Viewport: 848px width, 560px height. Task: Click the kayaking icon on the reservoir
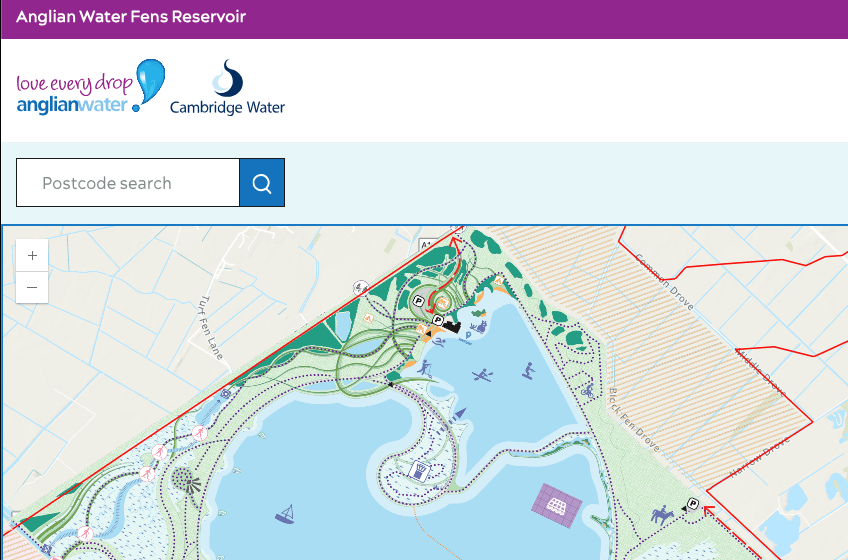[x=482, y=376]
